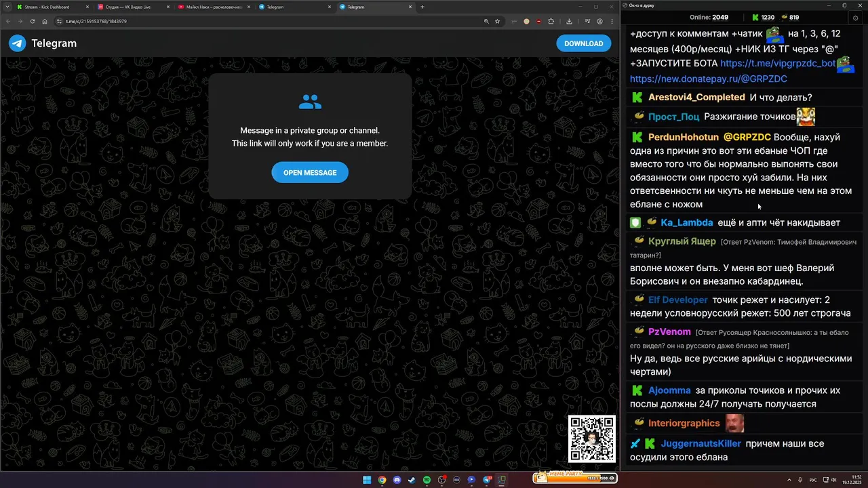Click username PerdunHohotun in chat
868x488 pixels.
(684, 137)
